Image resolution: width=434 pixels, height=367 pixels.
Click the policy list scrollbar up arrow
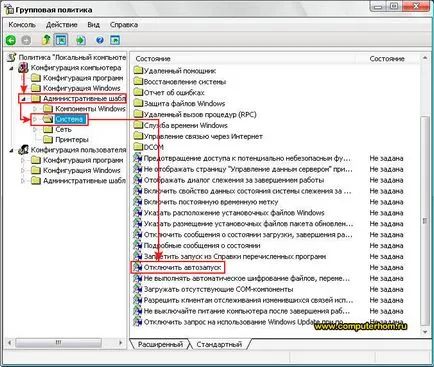[425, 58]
